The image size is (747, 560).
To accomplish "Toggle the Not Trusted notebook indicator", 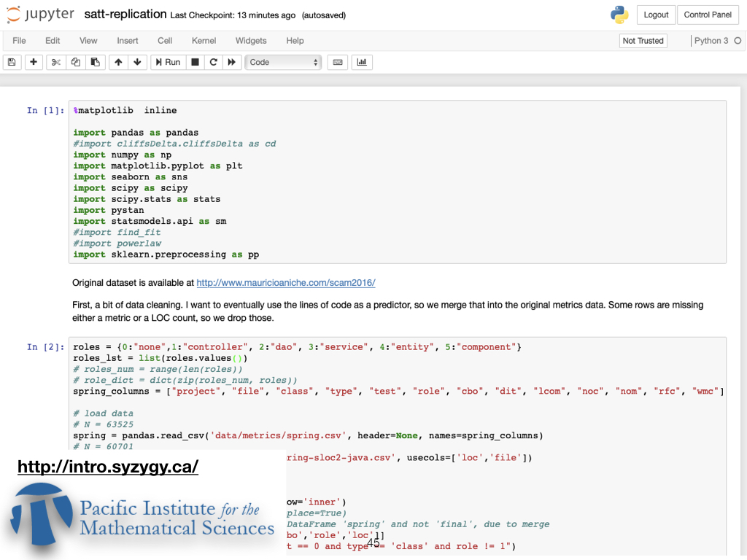I will [x=643, y=41].
